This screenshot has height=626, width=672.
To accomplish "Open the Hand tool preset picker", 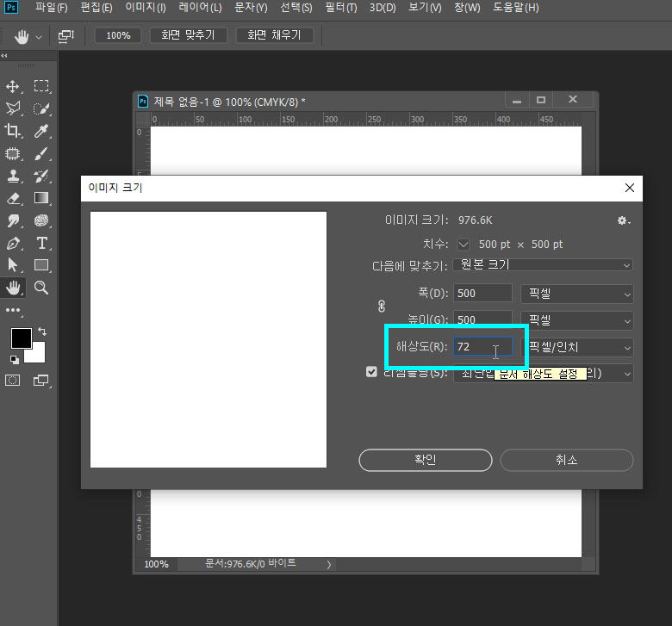I will [39, 37].
